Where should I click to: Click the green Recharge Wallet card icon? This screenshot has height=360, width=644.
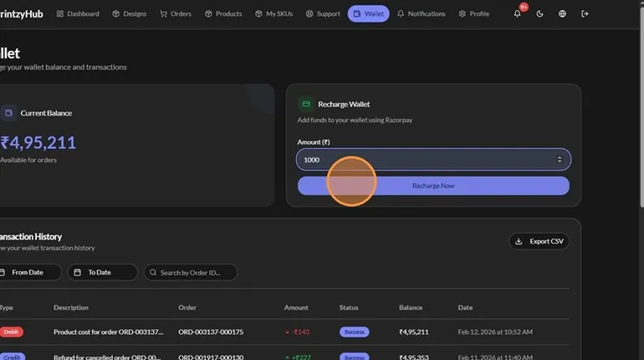click(x=306, y=104)
